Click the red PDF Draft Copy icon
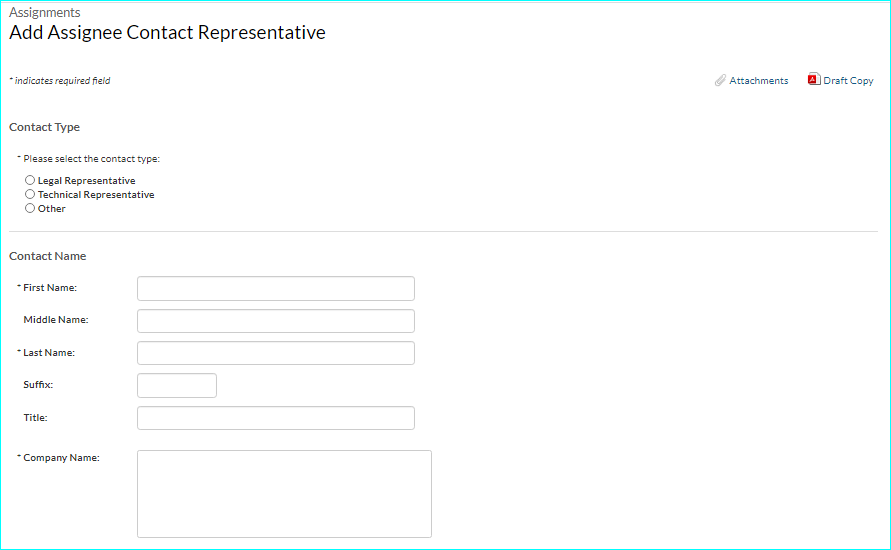The width and height of the screenshot is (891, 550). coord(813,80)
